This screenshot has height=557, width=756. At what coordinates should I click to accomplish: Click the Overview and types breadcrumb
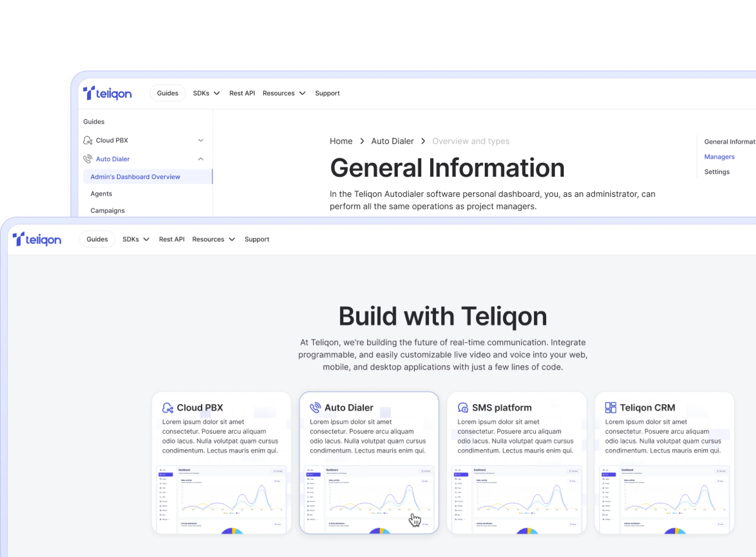[x=471, y=141]
